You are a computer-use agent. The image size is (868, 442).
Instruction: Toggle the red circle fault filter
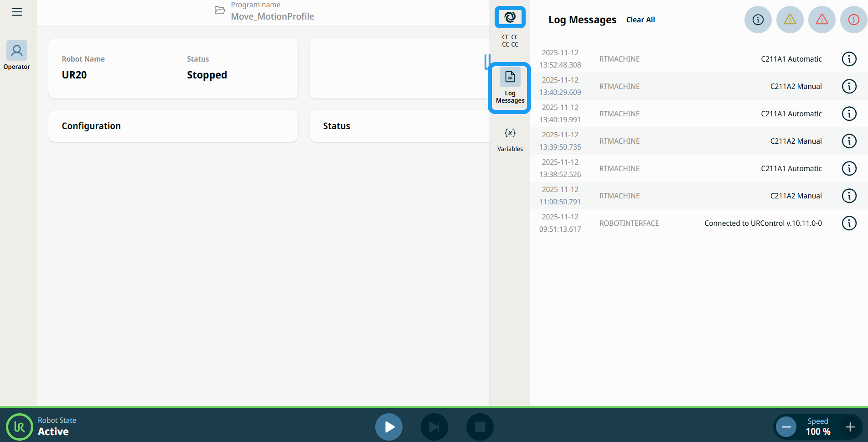pos(853,20)
